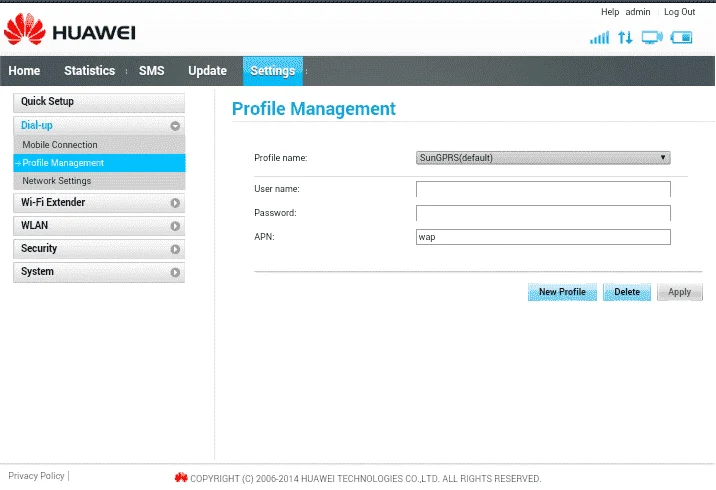The image size is (716, 490).
Task: Open Quick Setup in sidebar
Action: [x=99, y=102]
